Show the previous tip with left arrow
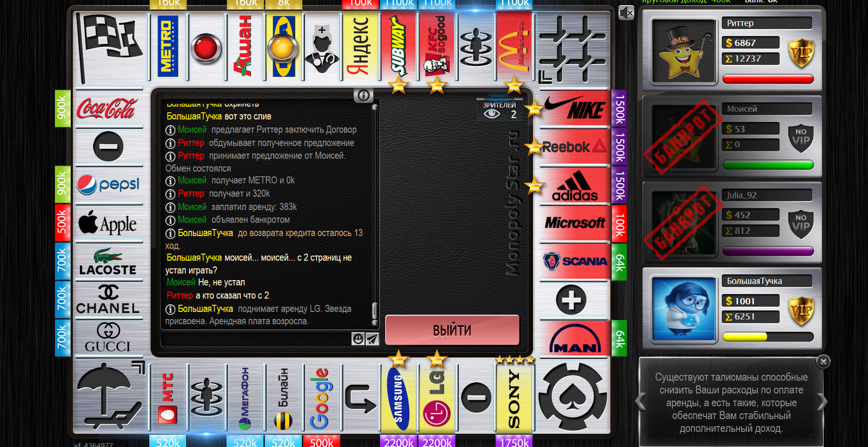868x447 pixels. click(x=641, y=402)
